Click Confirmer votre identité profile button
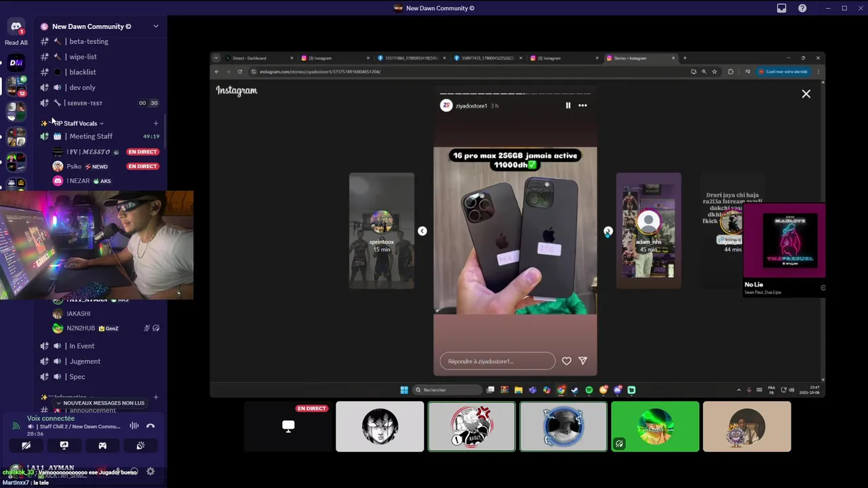 [x=783, y=71]
